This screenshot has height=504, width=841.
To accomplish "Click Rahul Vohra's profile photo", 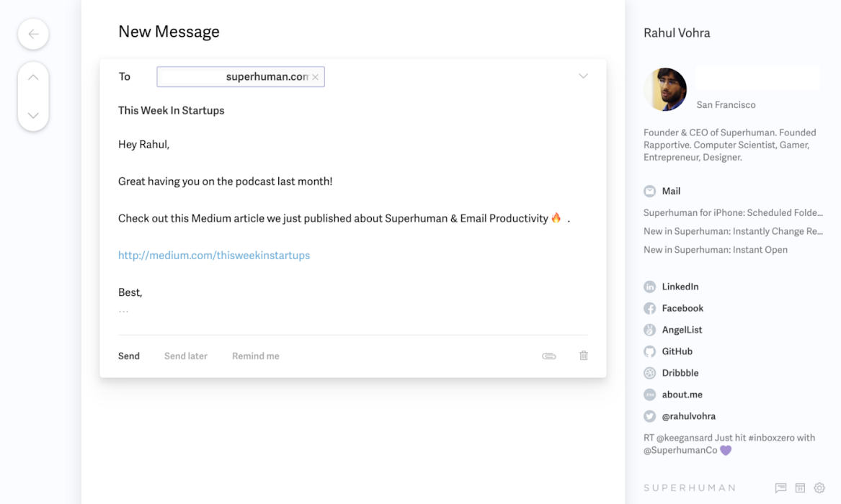I will tap(664, 90).
